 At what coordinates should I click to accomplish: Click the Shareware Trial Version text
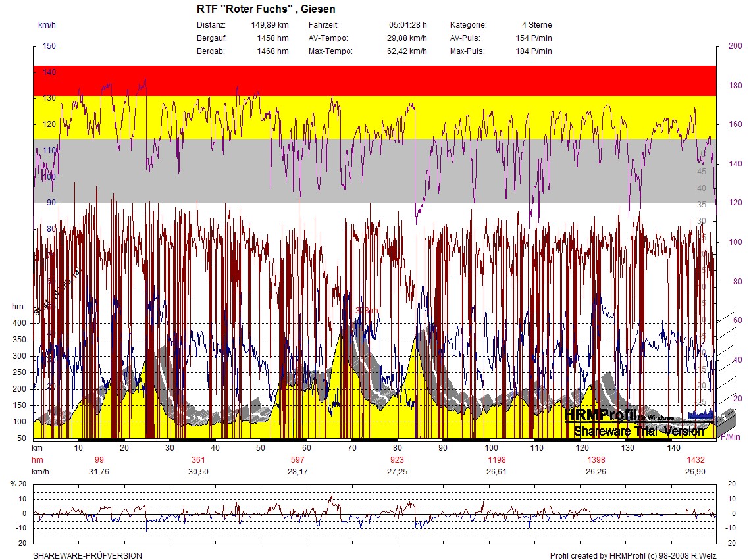638,431
